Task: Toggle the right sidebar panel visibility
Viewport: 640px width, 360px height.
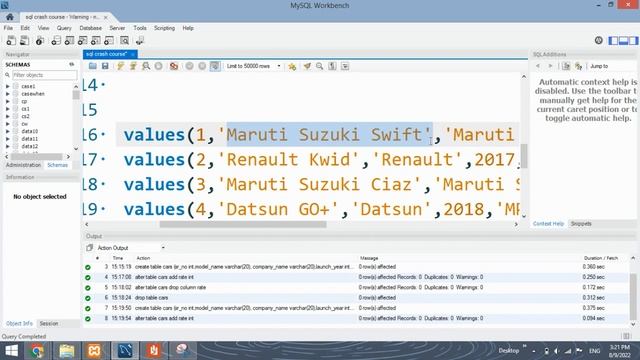Action: (x=633, y=40)
